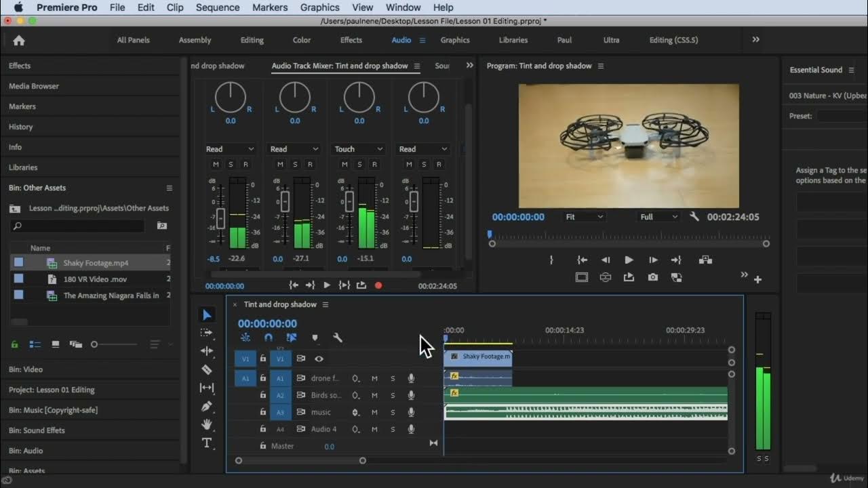The image size is (868, 488).
Task: Click the Touch channel pan knob
Action: tap(359, 97)
